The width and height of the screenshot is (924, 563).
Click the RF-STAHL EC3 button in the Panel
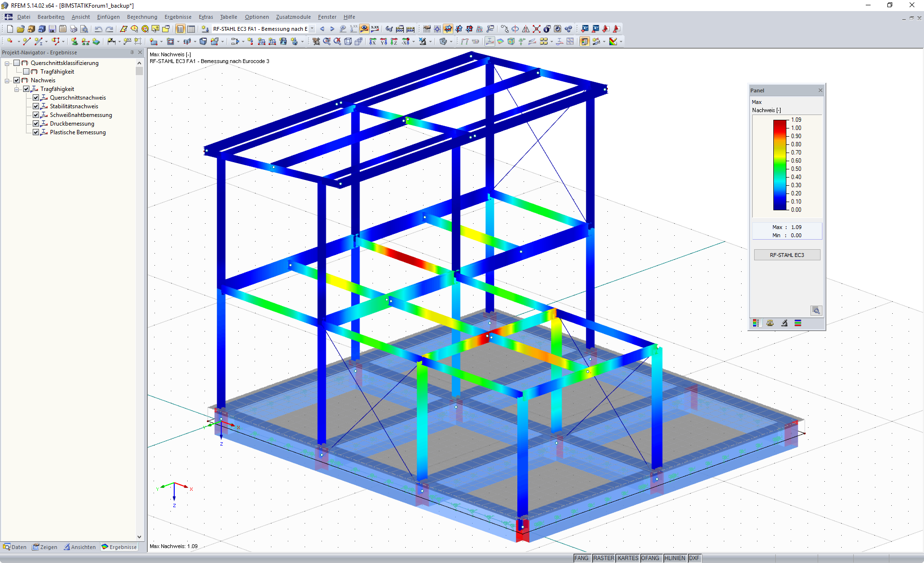tap(786, 255)
